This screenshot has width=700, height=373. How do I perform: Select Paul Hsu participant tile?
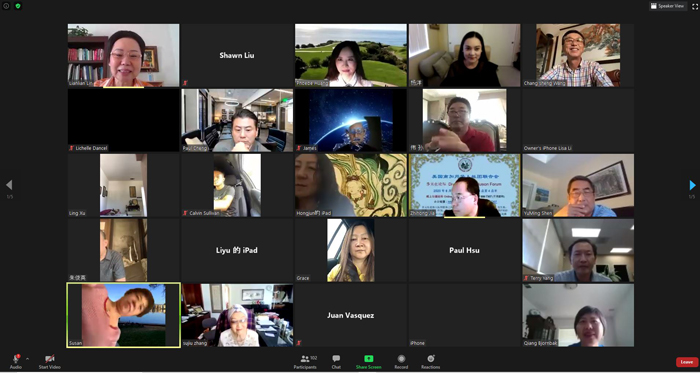point(464,250)
